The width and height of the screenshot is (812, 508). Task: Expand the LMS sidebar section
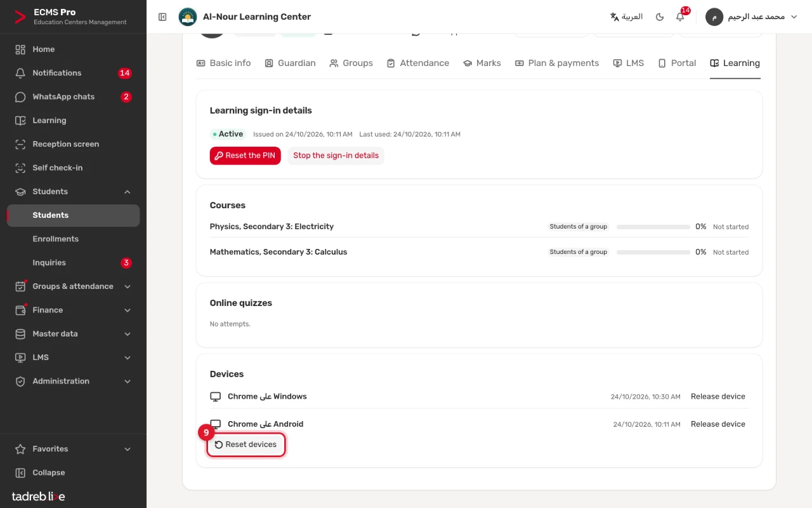73,358
